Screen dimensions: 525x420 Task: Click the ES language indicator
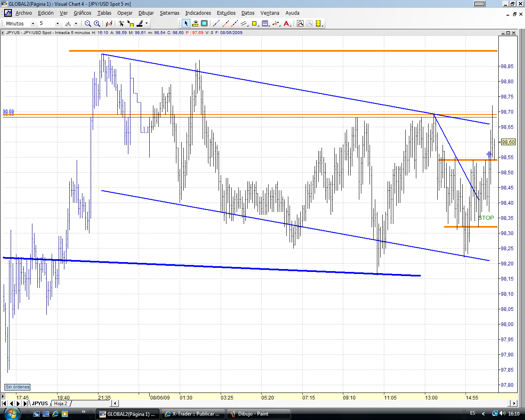(472, 413)
